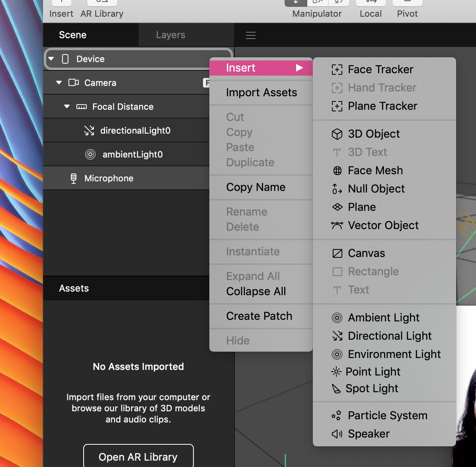Select the Microphone item in Scene
The height and width of the screenshot is (467, 476).
109,178
